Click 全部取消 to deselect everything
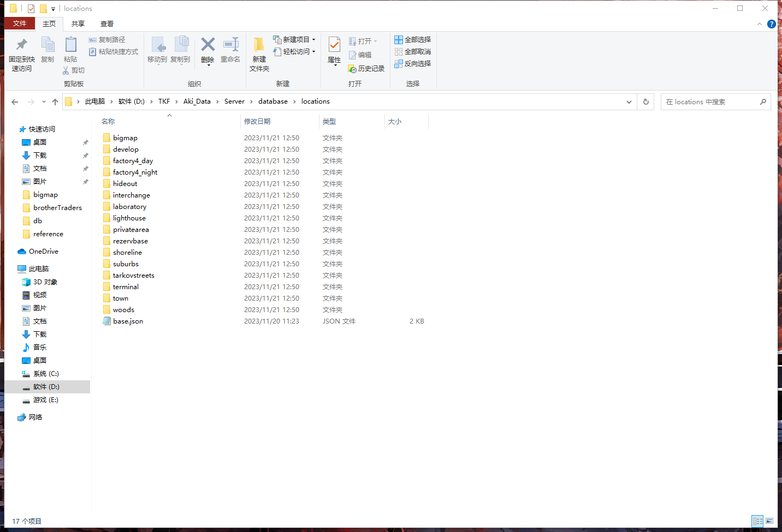782x532 pixels. (413, 52)
